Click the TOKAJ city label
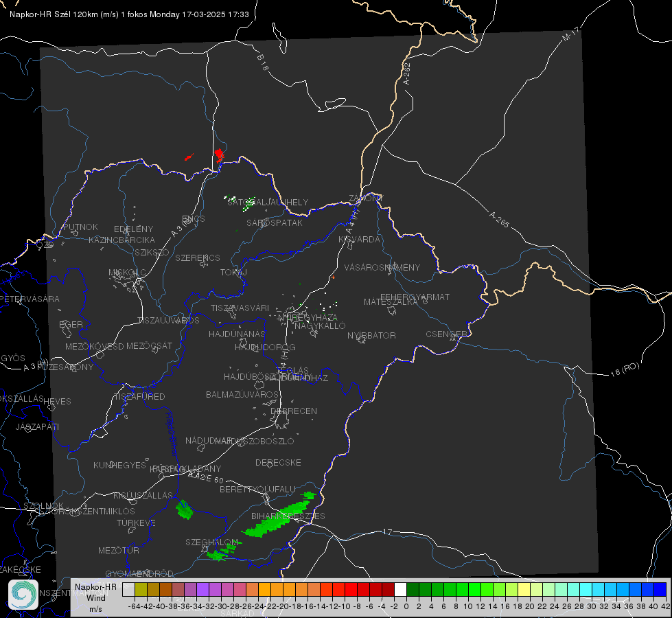 click(233, 273)
